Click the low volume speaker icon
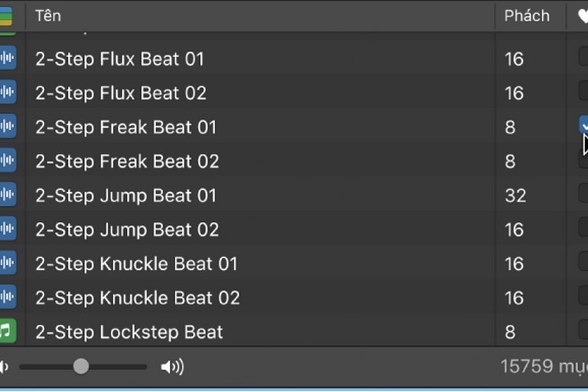This screenshot has width=588, height=392. (x=4, y=366)
